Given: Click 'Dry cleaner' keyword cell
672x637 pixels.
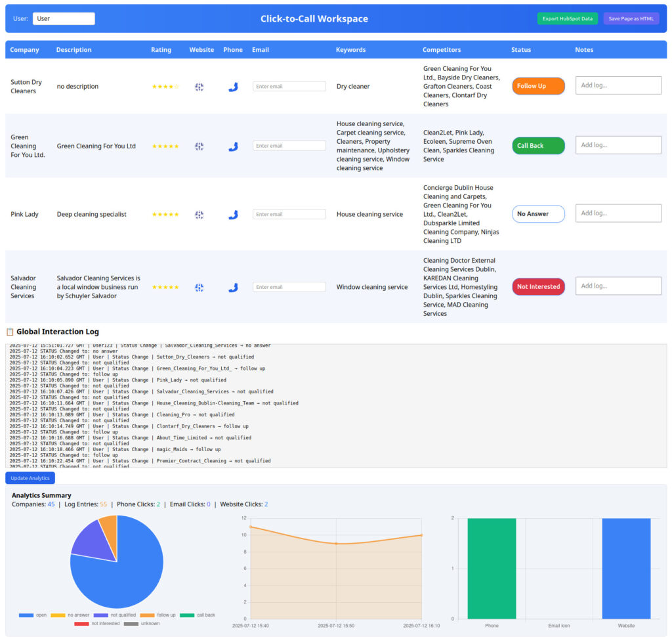Looking at the screenshot, I should (x=353, y=87).
